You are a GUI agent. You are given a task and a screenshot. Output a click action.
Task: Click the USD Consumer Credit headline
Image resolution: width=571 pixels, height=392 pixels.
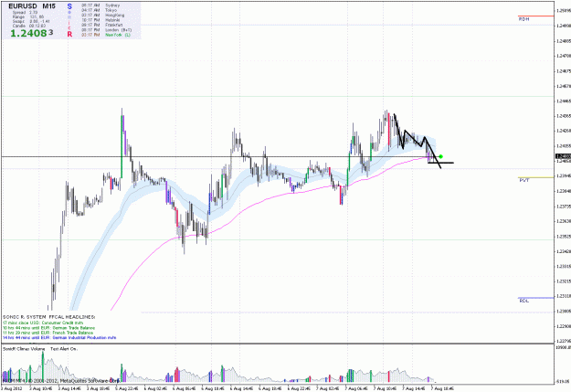(x=43, y=323)
